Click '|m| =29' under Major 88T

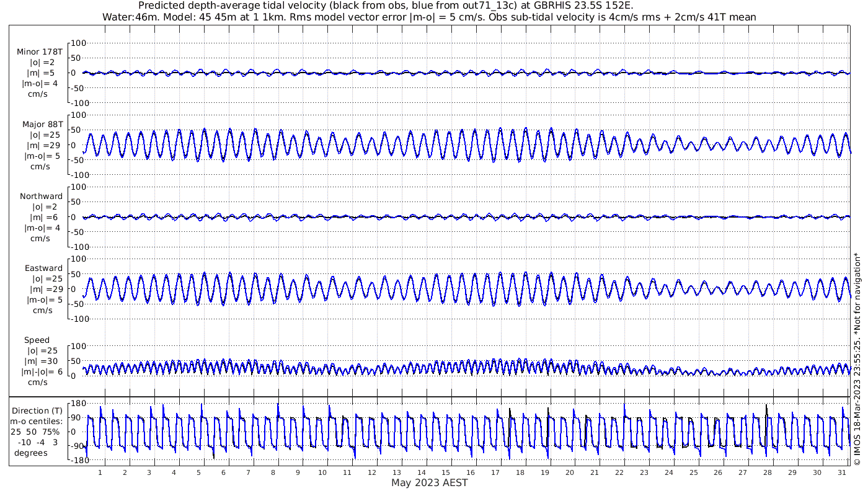click(45, 145)
